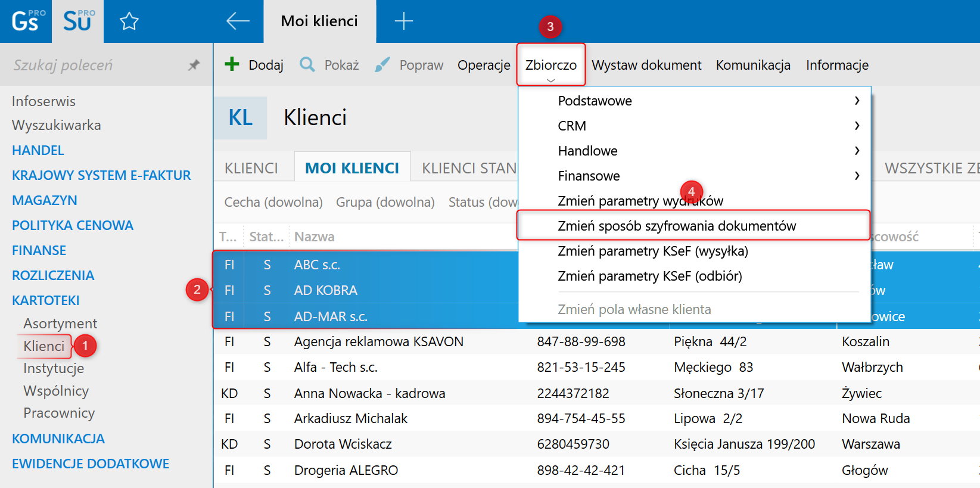The image size is (980, 488).
Task: Open a new tab with the plus icon
Action: point(403,21)
